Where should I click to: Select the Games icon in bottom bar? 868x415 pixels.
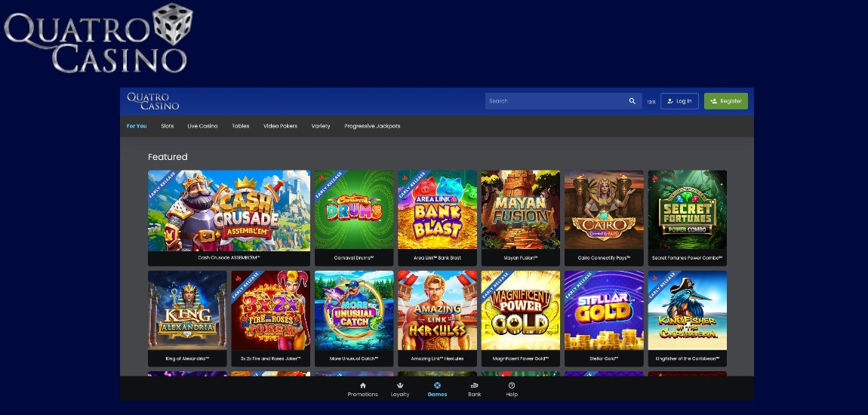tap(437, 386)
